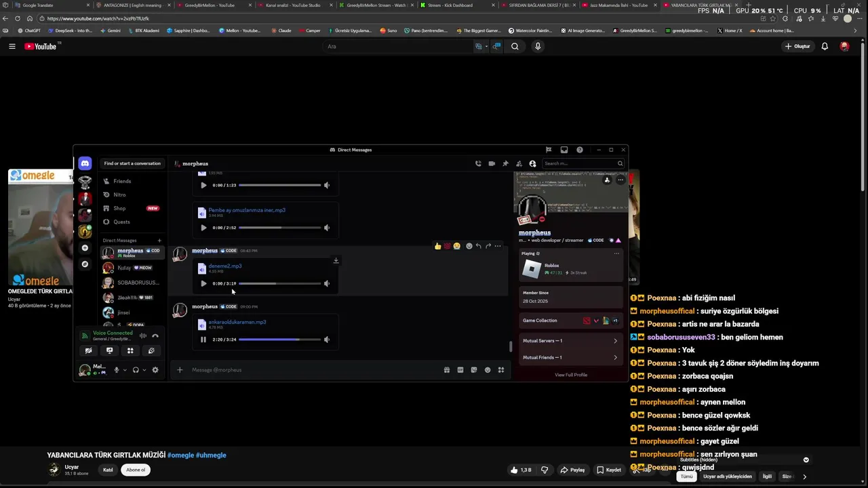Image resolution: width=868 pixels, height=488 pixels.
Task: Mute volume of ankaraoldukaraman.mp3 player
Action: [327, 340]
